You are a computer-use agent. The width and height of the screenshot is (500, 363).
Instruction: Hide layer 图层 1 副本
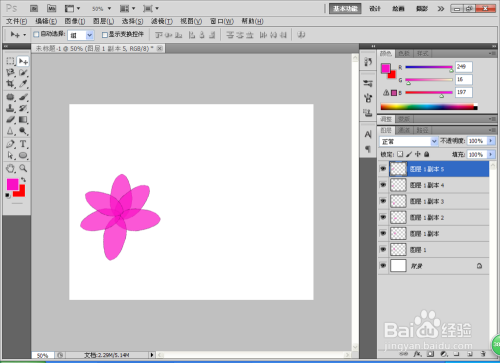pyautogui.click(x=383, y=233)
